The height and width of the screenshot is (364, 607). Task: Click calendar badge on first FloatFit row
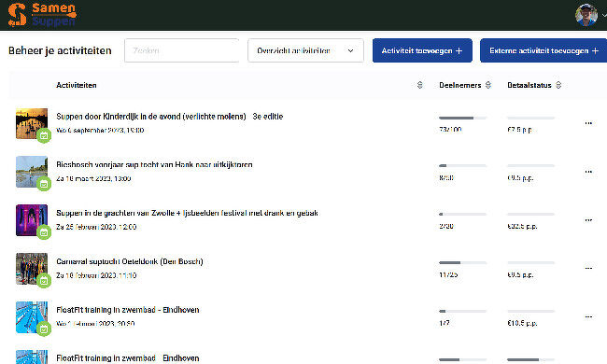click(44, 329)
